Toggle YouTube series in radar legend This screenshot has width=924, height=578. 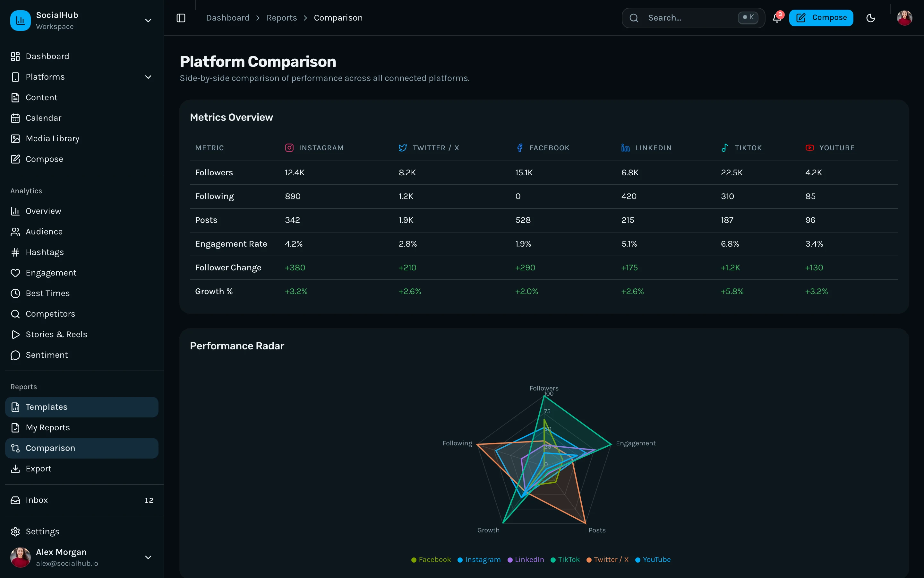(x=653, y=560)
